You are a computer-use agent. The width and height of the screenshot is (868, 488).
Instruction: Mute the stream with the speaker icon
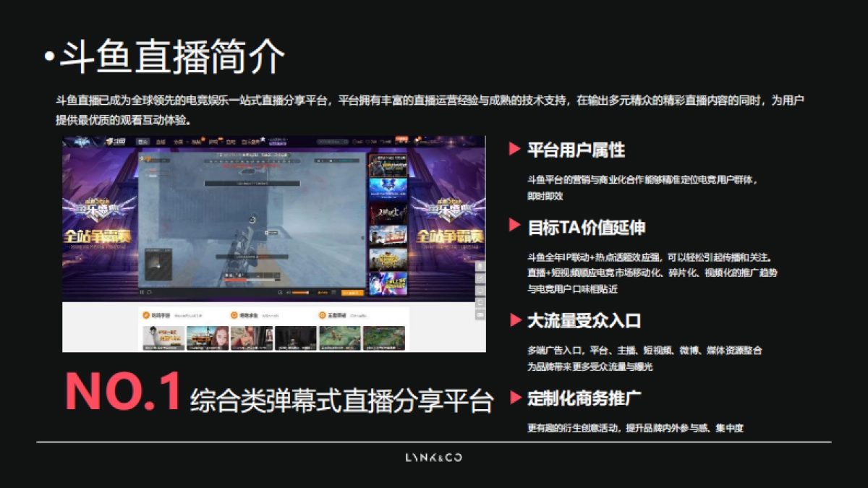pos(289,294)
